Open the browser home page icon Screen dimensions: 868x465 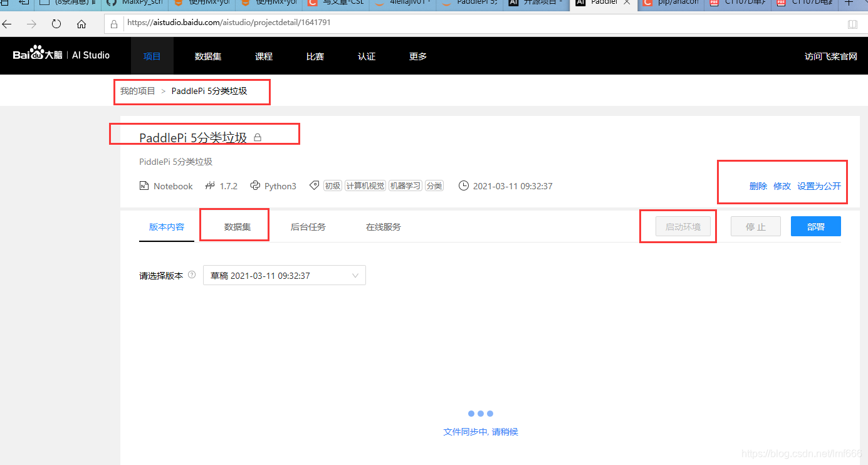[x=81, y=24]
